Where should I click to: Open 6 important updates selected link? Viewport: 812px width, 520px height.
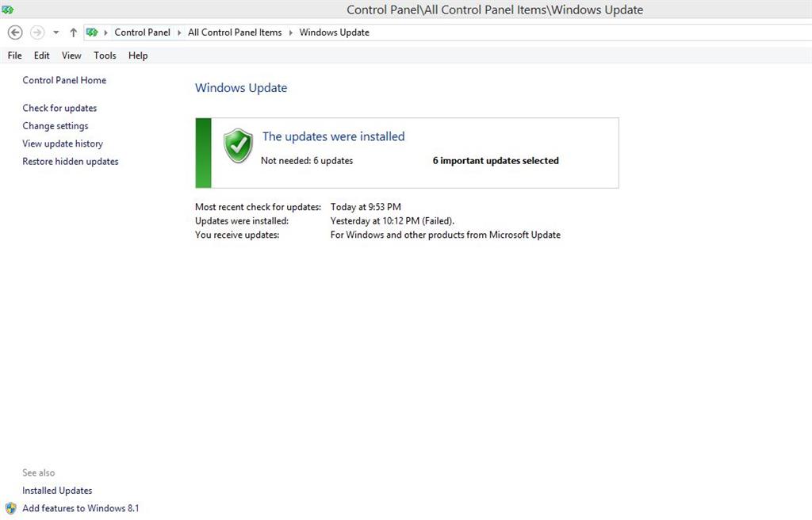click(496, 161)
